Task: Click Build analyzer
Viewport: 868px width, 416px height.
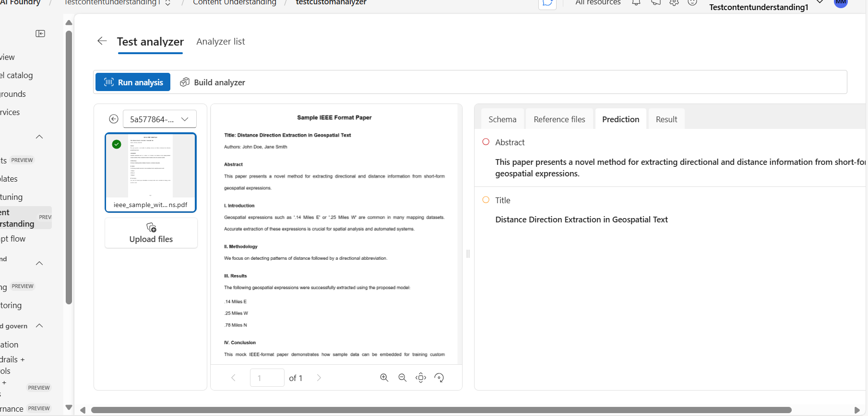Action: click(x=213, y=82)
